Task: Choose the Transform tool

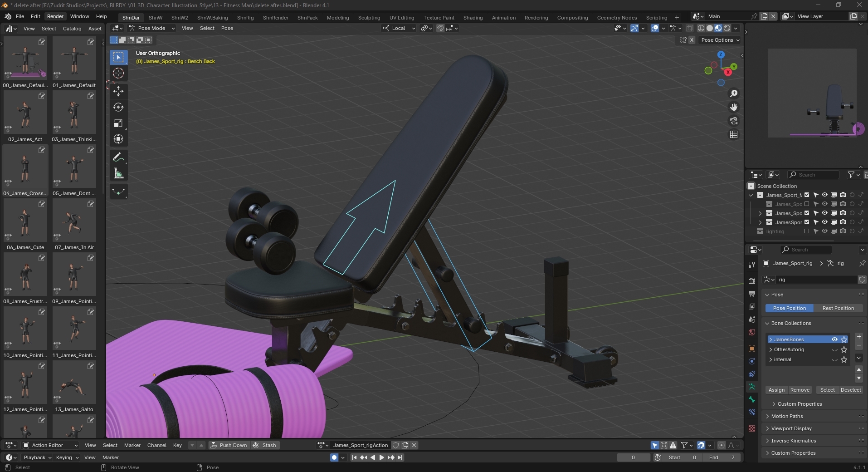Action: point(118,139)
